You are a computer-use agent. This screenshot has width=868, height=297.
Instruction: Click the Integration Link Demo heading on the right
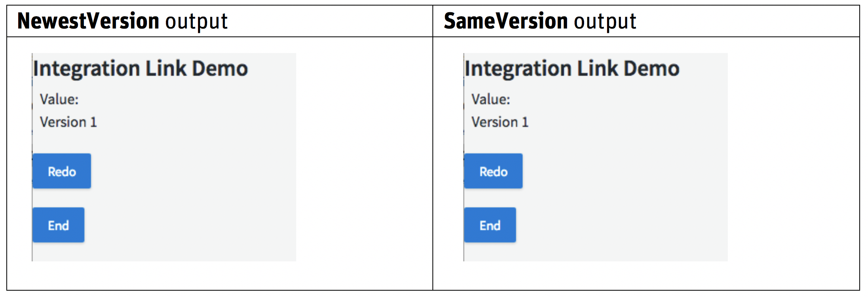(x=571, y=68)
